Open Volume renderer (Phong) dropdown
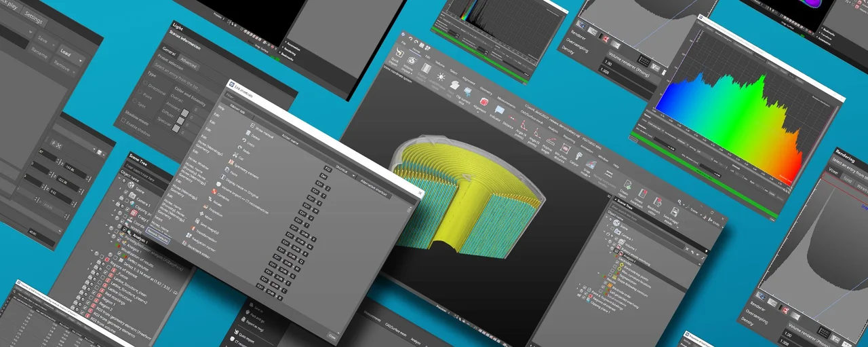The height and width of the screenshot is (347, 868). (x=634, y=66)
